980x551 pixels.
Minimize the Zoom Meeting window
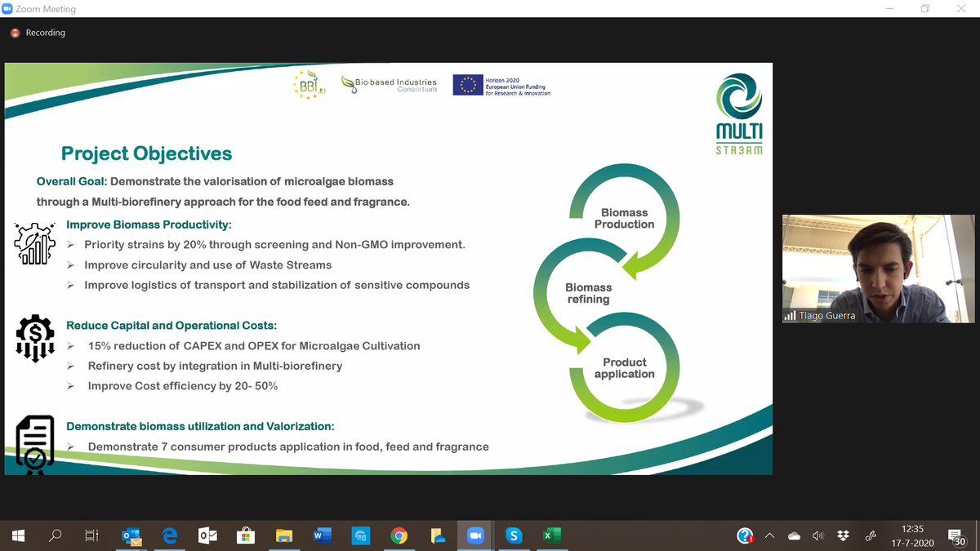coord(889,9)
